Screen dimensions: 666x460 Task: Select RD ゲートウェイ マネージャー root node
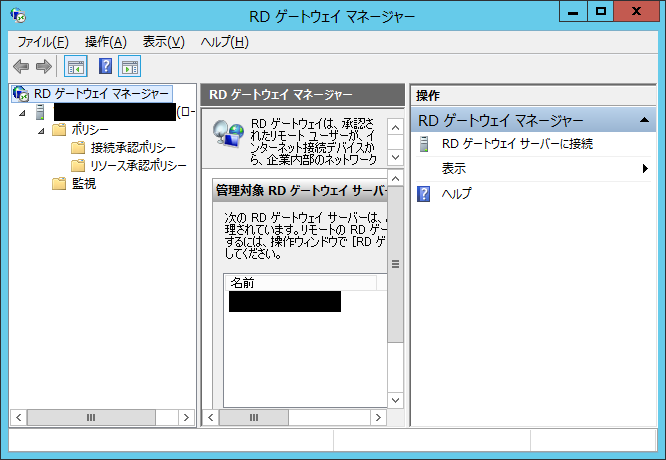101,94
